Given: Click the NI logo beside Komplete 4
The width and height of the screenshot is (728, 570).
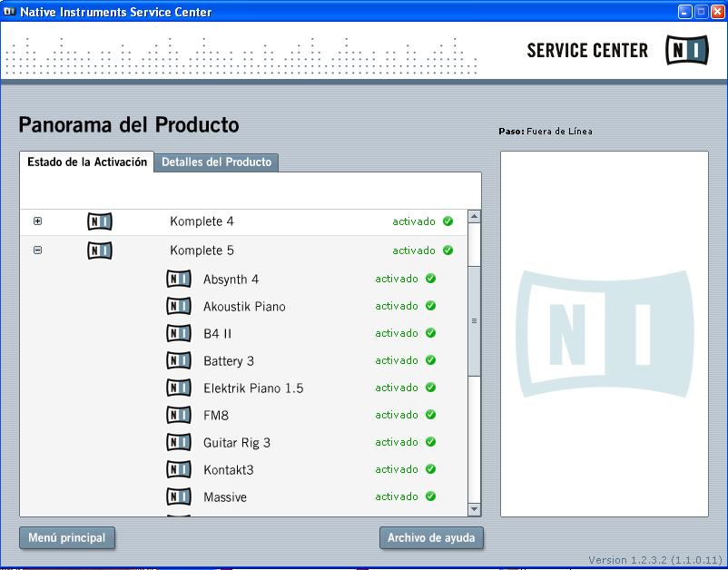Looking at the screenshot, I should click(x=100, y=221).
